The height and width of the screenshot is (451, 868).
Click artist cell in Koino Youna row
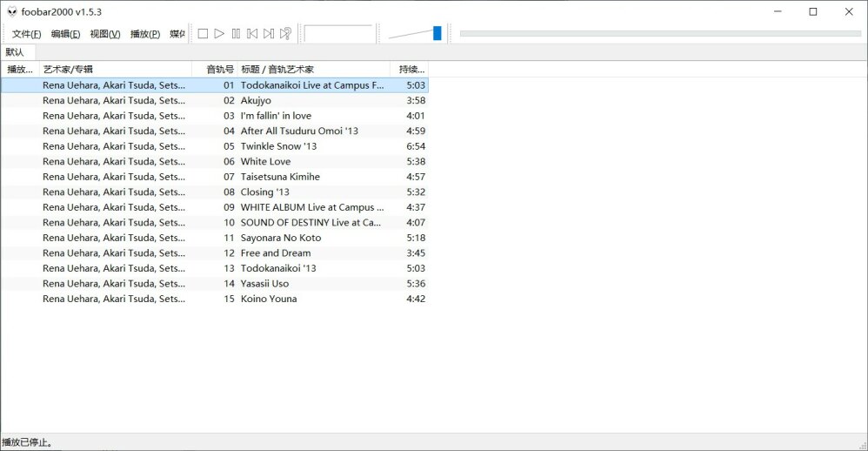114,299
